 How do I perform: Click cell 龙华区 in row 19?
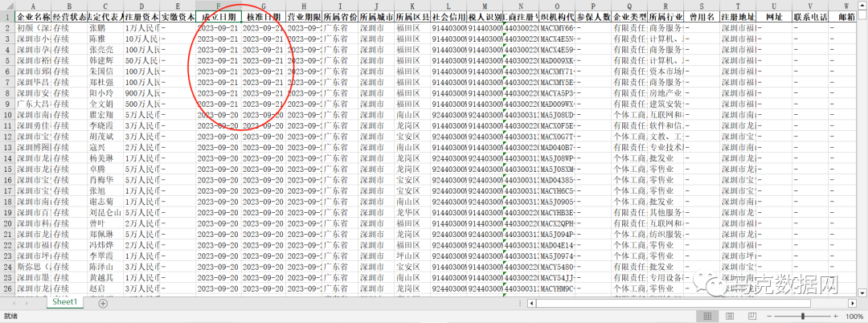tap(411, 212)
